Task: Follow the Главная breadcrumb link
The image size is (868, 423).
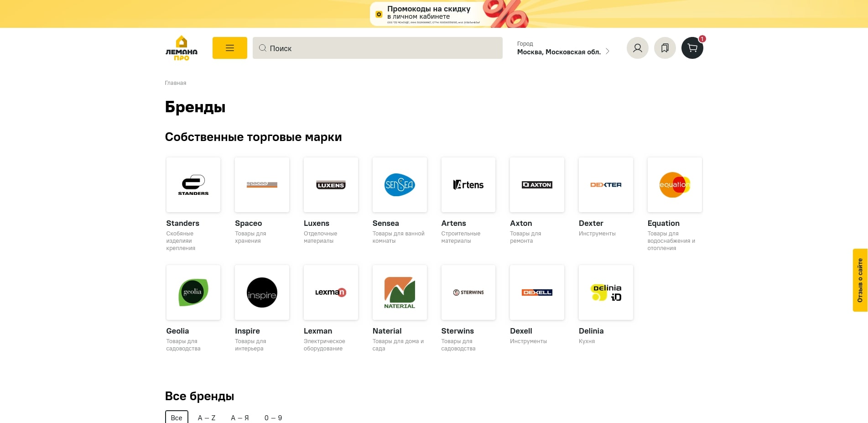Action: (176, 83)
